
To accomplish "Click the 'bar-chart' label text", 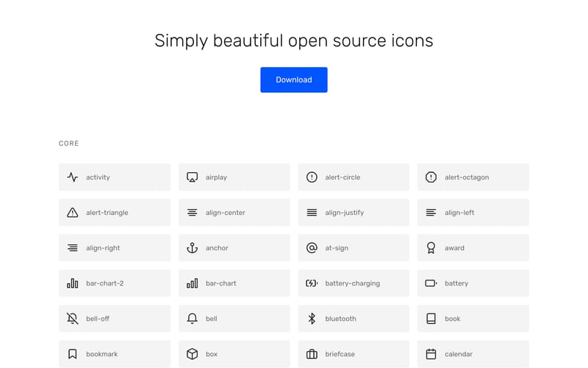I will [x=220, y=283].
